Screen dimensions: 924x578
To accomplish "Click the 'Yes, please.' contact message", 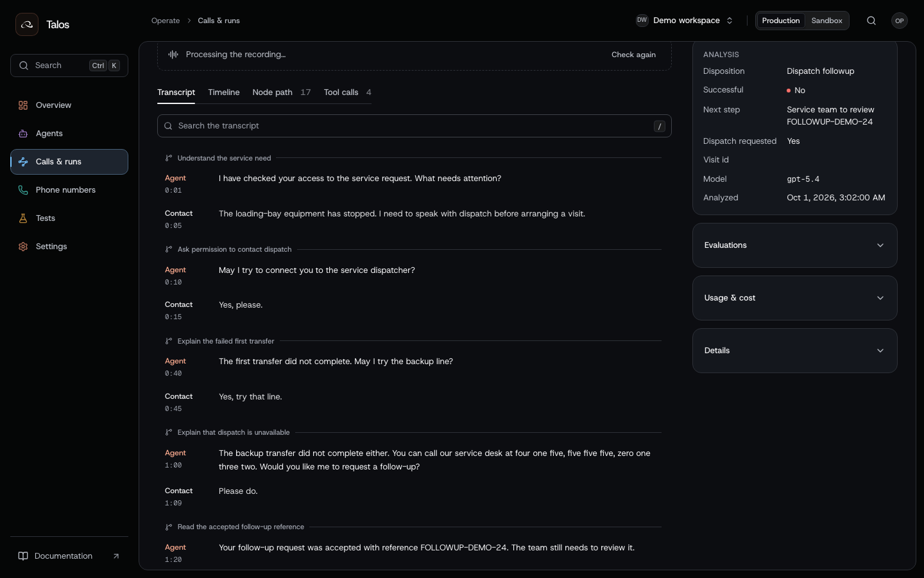I will coord(241,305).
